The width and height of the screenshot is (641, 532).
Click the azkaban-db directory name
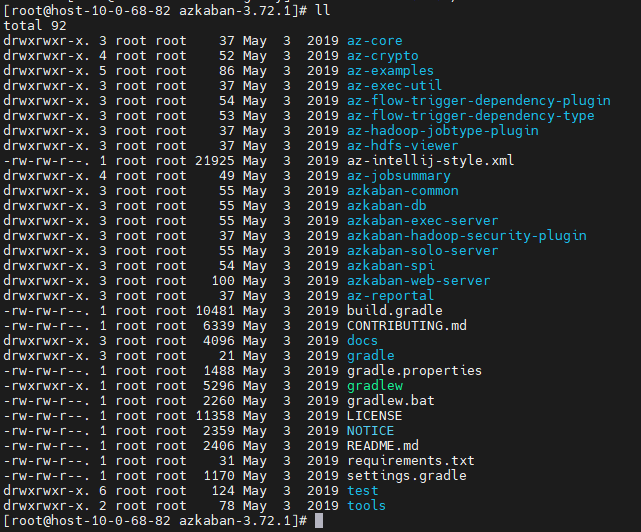(x=387, y=206)
